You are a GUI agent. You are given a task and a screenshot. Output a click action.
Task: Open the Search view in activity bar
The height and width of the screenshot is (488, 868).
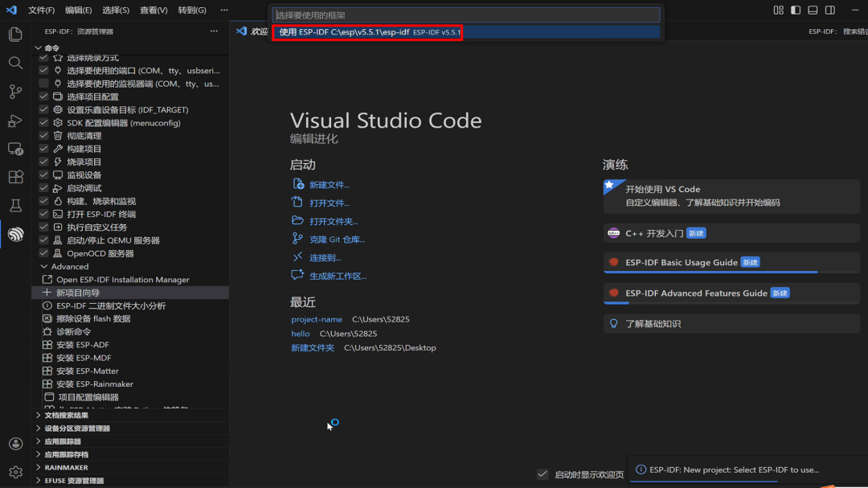click(15, 64)
